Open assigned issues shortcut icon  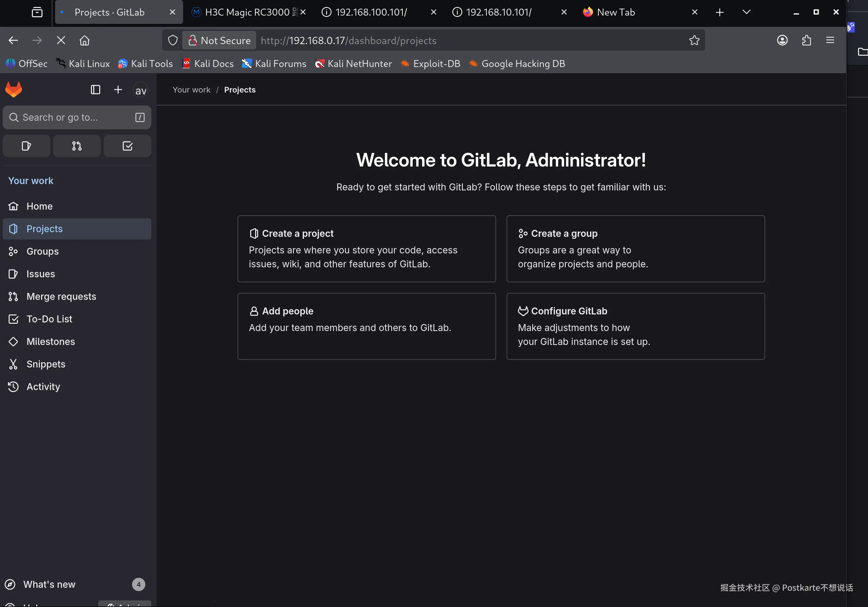pyautogui.click(x=26, y=146)
